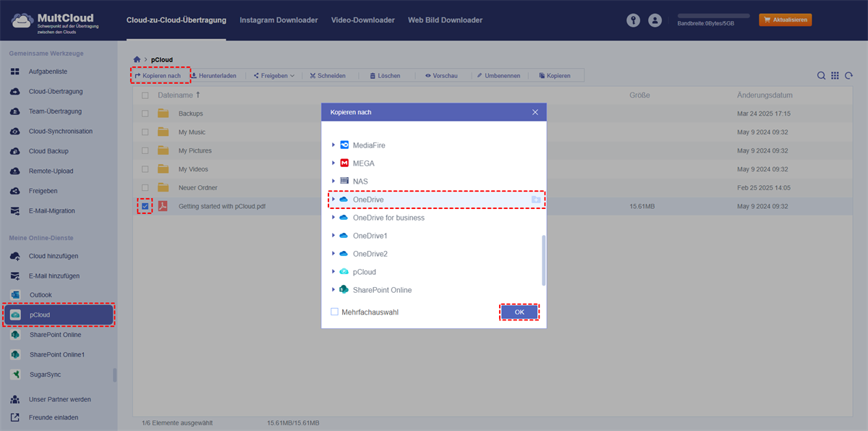Click the Aktualisieren upgrade button
Viewport: 868px width, 431px height.
pos(785,20)
